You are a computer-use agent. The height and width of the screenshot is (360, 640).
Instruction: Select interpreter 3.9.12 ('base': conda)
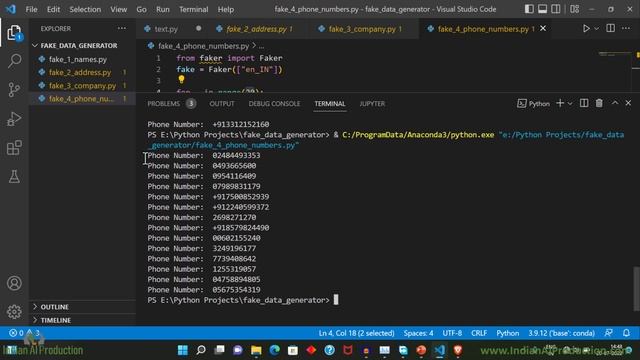(561, 333)
